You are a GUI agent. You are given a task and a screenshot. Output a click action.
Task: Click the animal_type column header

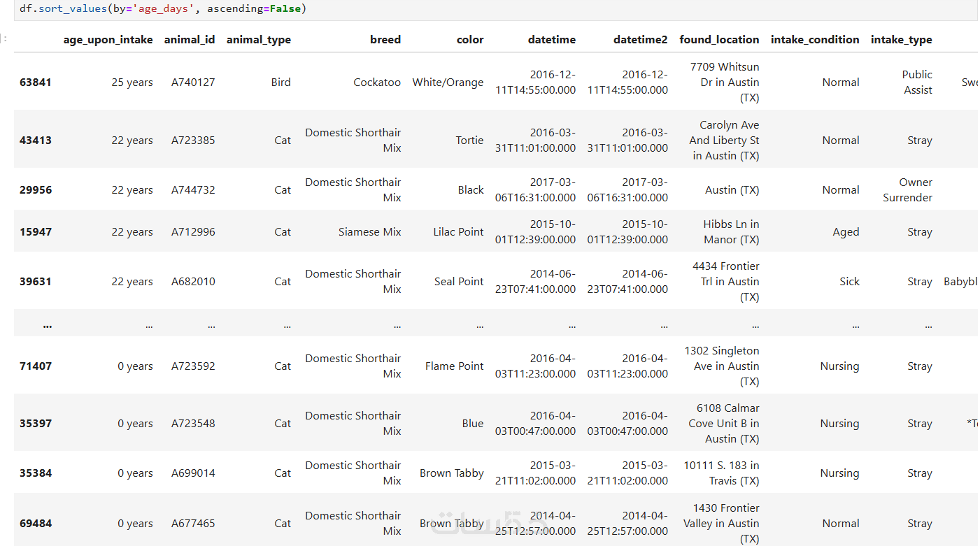[259, 40]
